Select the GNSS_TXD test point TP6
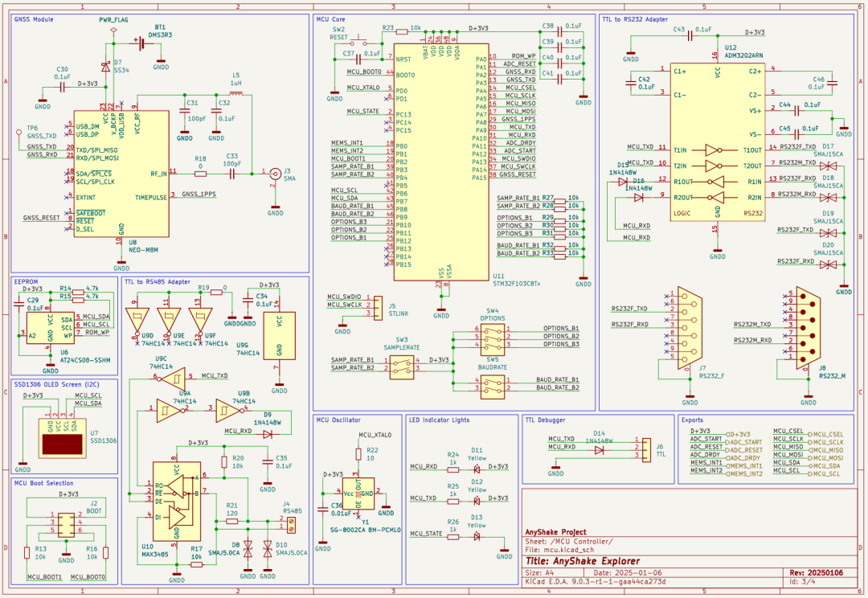 tap(18, 133)
